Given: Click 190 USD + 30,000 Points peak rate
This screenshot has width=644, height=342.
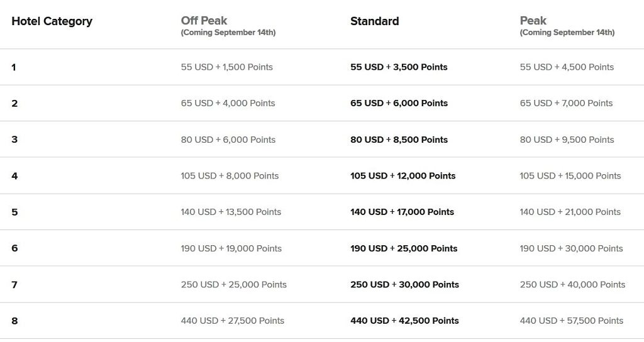Looking at the screenshot, I should tap(571, 248).
